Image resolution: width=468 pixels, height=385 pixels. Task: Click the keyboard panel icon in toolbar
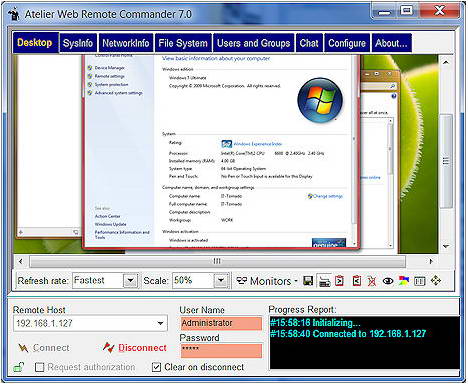(x=419, y=281)
